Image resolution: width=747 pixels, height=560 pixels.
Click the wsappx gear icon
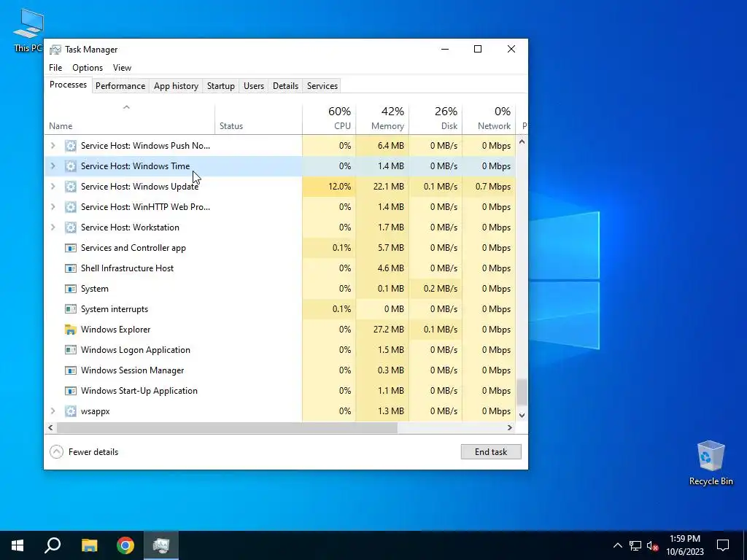point(71,411)
